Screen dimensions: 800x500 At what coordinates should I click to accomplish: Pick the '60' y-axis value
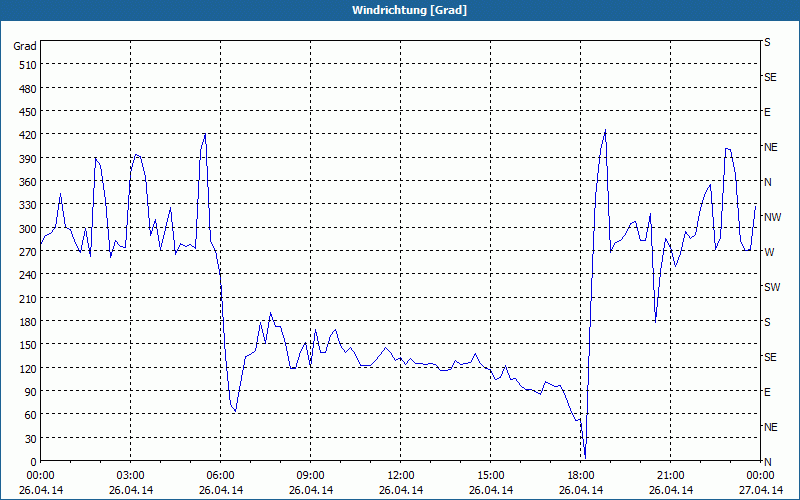(31, 415)
